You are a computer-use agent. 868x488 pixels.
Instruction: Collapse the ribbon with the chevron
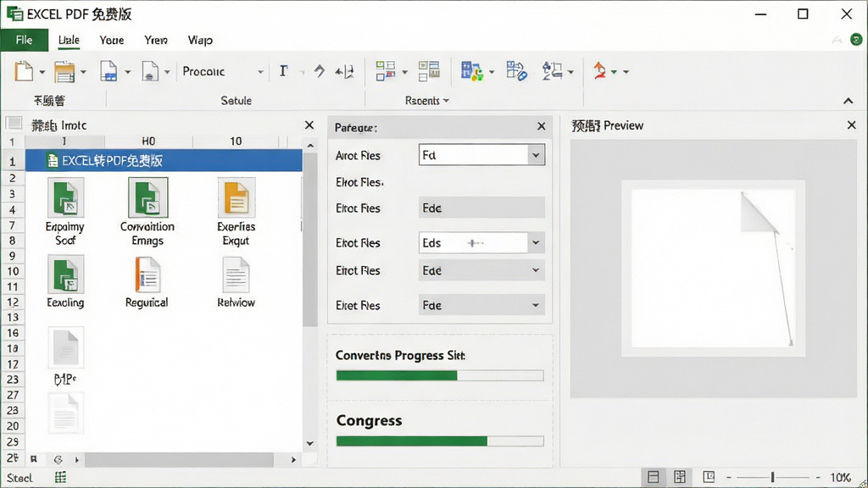848,101
